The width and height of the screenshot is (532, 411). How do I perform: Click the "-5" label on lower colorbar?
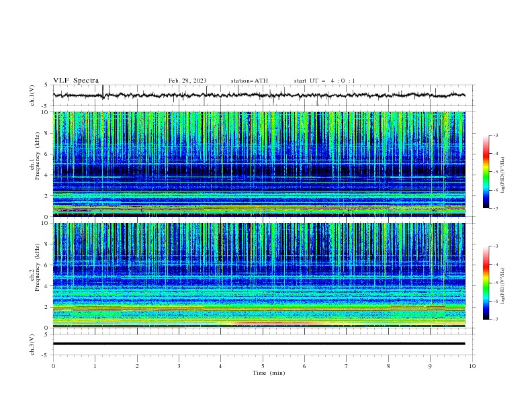coord(495,283)
